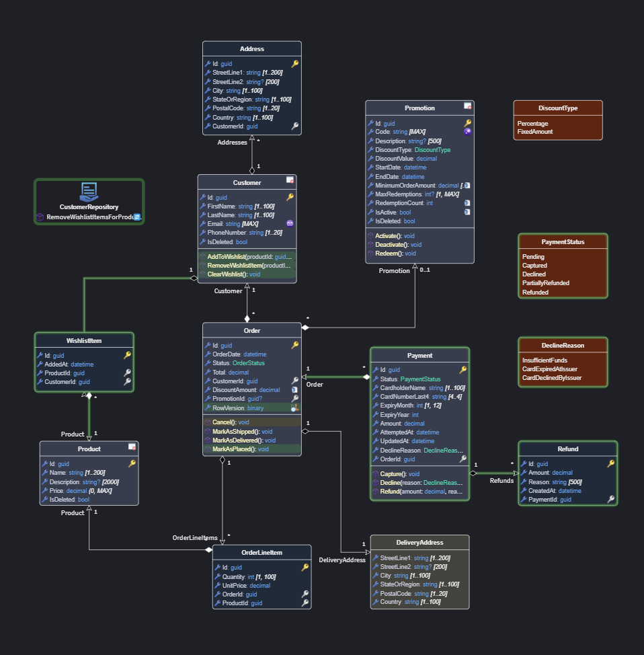This screenshot has width=644, height=655.
Task: Click the foreign key icon on WishlistItem CustomerId row
Action: pos(127,381)
